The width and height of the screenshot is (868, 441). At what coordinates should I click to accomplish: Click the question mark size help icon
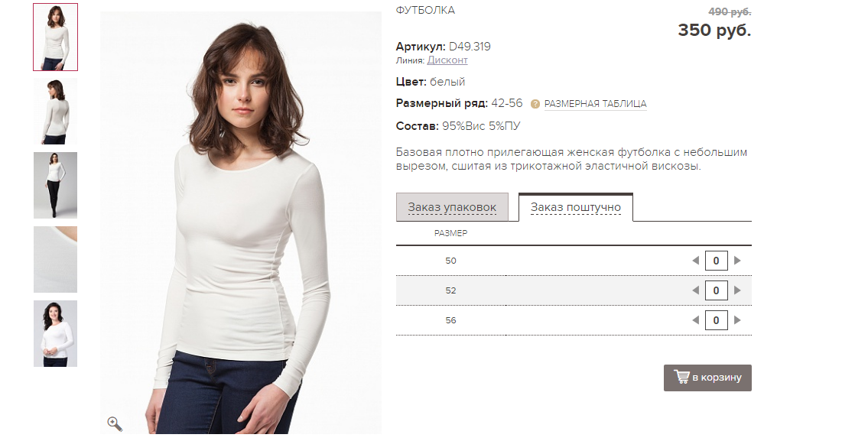pos(535,104)
